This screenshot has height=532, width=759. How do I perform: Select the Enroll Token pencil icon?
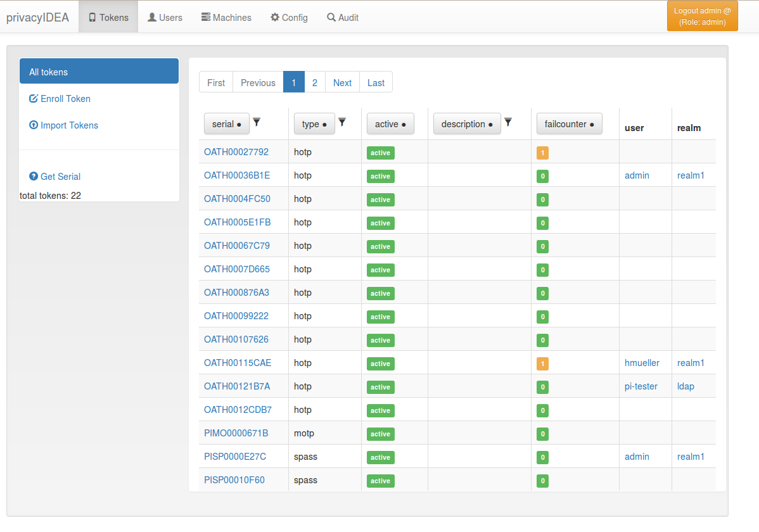(x=32, y=99)
